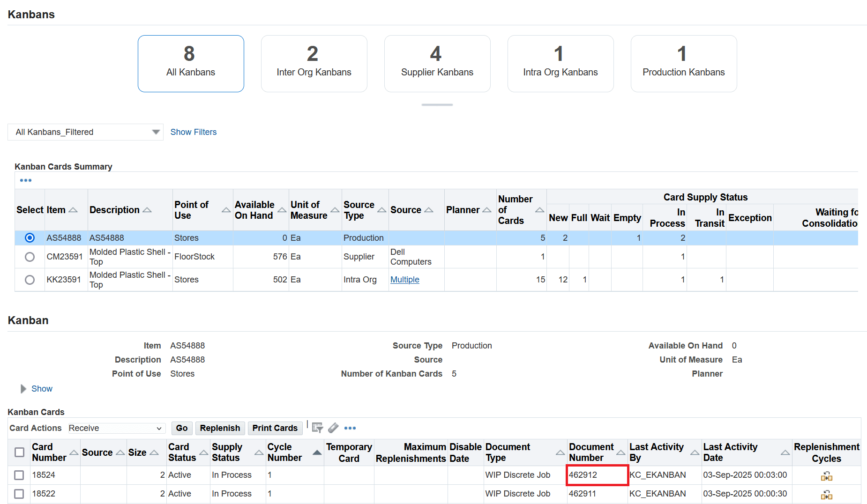Open ellipsis menu above Kanban Cards Summary
Screen dimensions: 867x504
(x=26, y=180)
